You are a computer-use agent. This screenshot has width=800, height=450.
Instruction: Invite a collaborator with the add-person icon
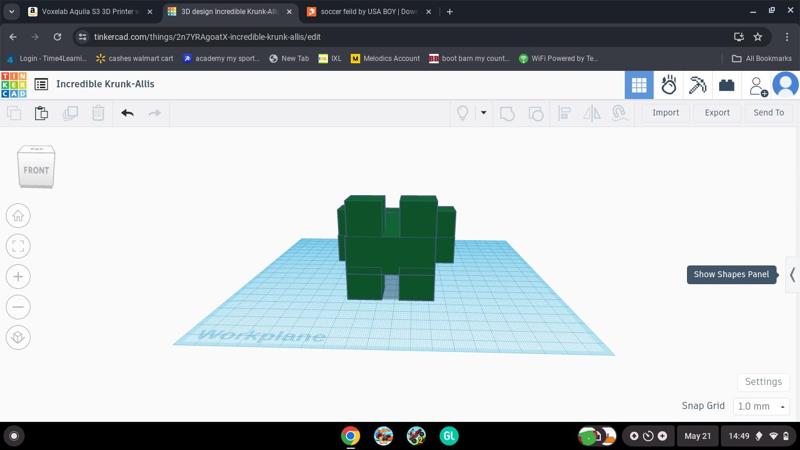tap(758, 86)
